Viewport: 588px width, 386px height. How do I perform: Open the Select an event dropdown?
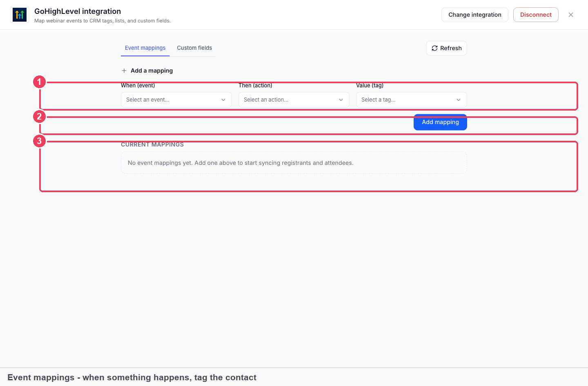(x=176, y=100)
